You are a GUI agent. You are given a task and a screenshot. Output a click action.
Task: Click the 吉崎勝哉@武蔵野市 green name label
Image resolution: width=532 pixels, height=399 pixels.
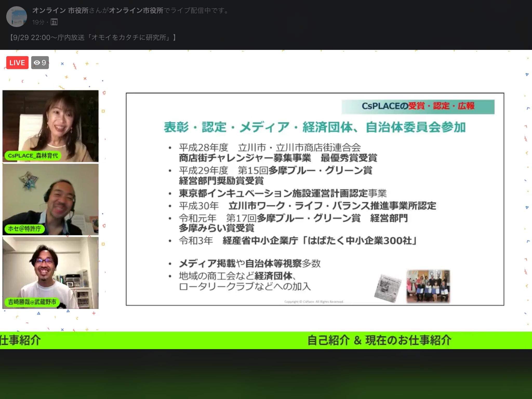[32, 302]
